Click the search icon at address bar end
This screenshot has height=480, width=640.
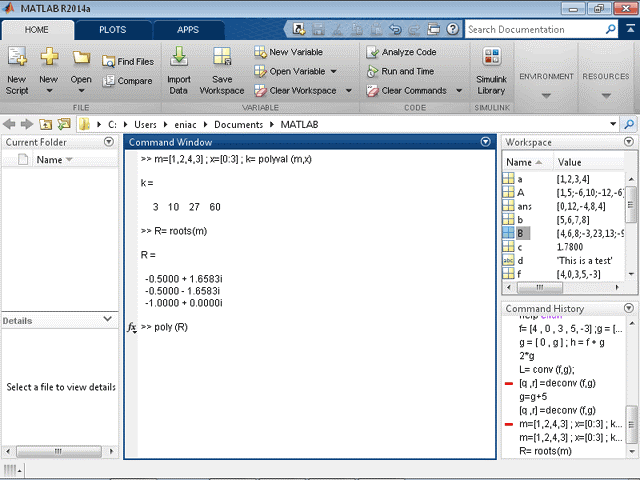(629, 124)
